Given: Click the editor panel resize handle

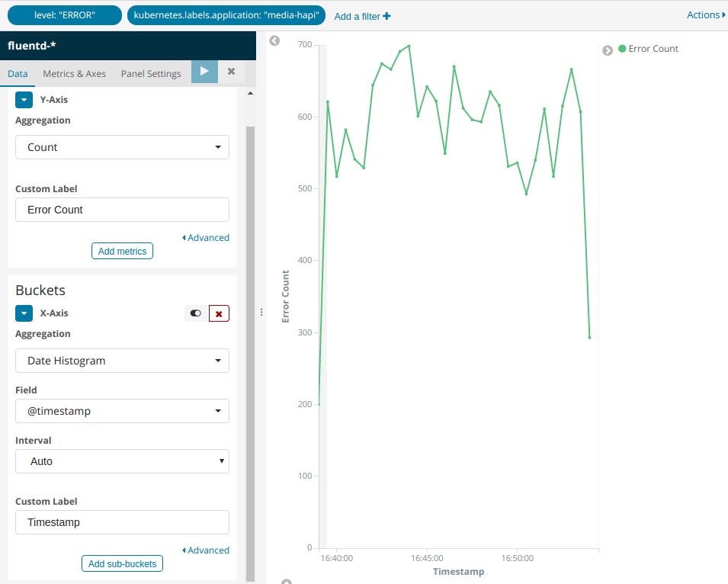Looking at the screenshot, I should [x=261, y=312].
